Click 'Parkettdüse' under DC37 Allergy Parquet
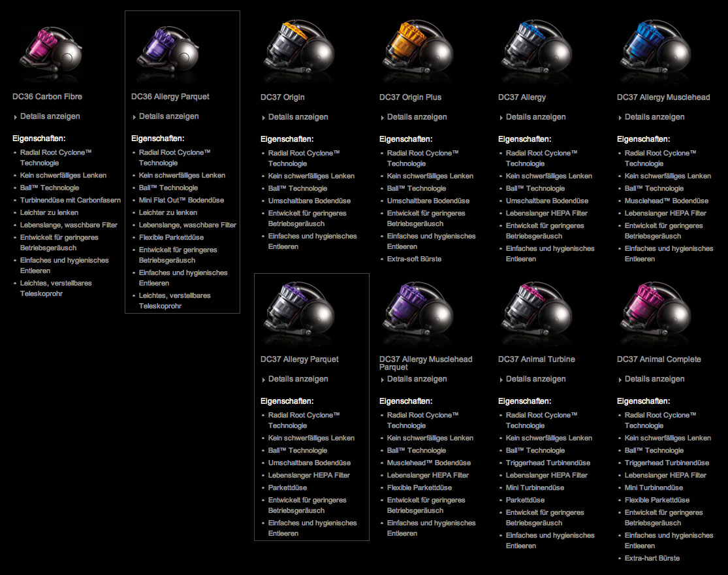The width and height of the screenshot is (728, 575). pyautogui.click(x=287, y=487)
